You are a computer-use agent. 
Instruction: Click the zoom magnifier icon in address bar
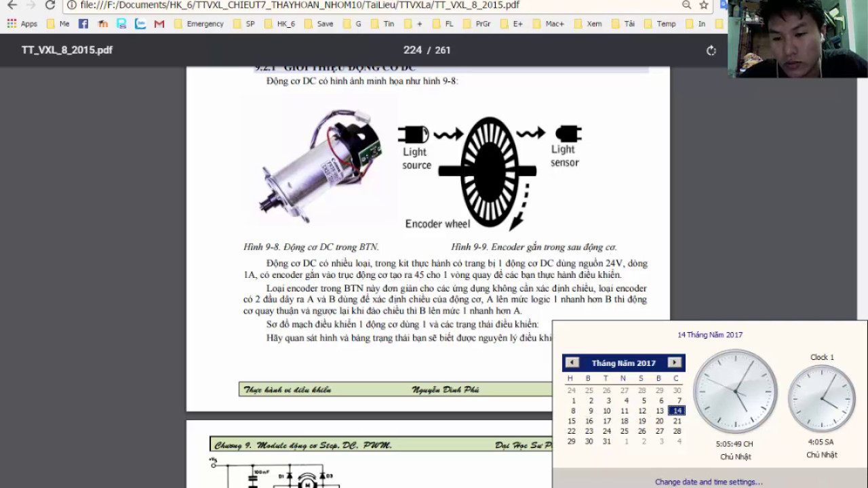[686, 5]
